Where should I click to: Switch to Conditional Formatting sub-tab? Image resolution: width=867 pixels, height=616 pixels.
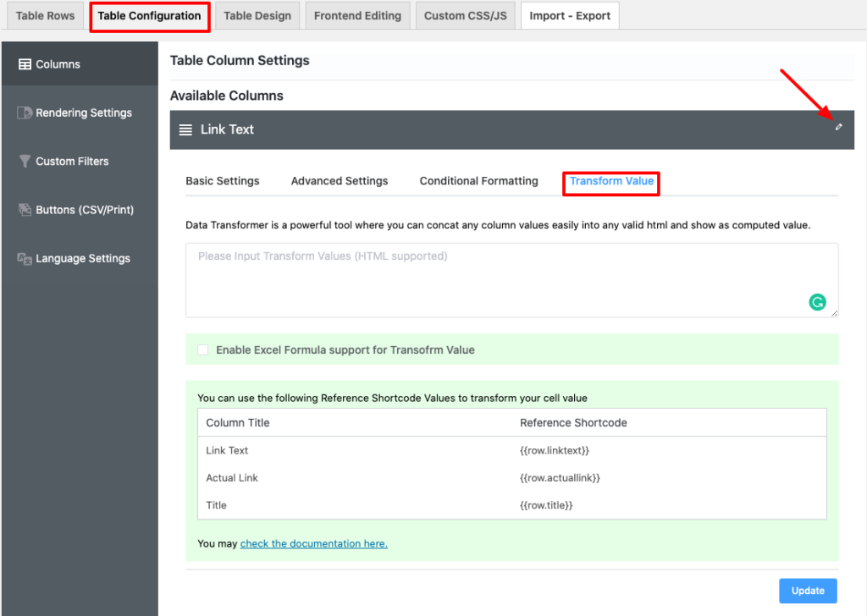478,181
